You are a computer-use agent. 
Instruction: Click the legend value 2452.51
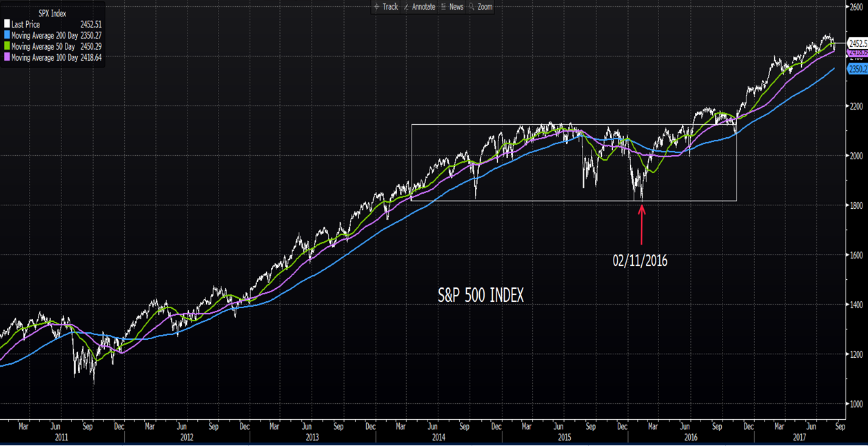91,24
